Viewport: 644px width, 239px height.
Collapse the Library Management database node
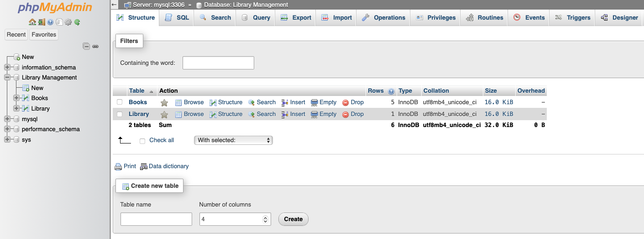(x=7, y=78)
